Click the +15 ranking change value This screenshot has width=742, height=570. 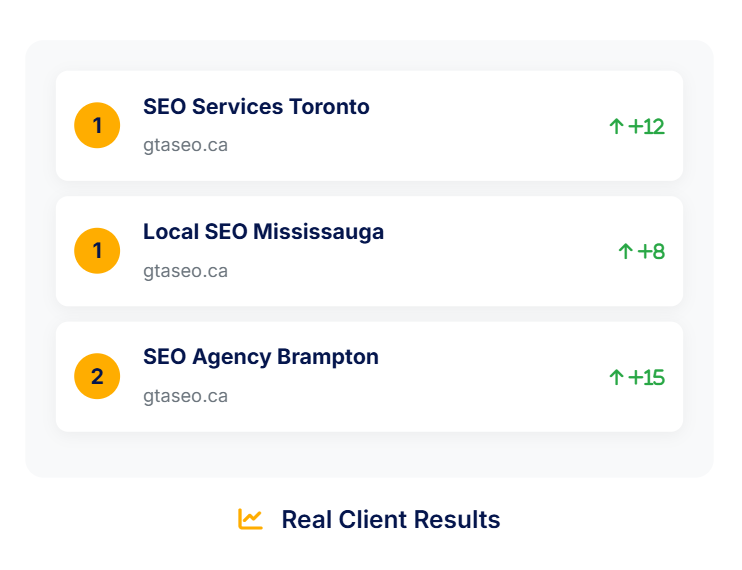point(647,377)
